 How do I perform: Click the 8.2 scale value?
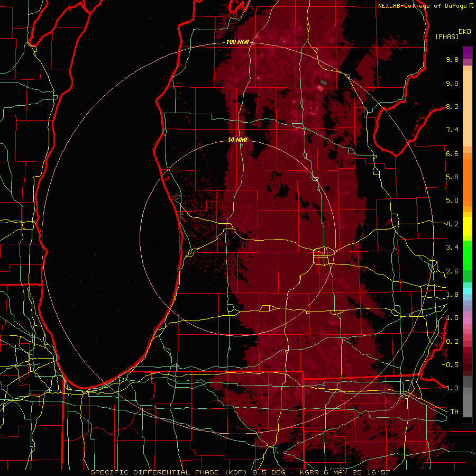[x=452, y=106]
